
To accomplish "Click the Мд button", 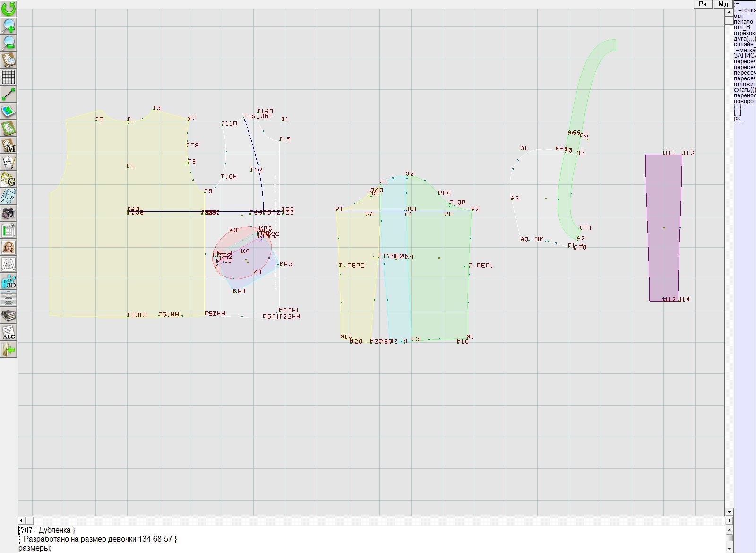I will tap(723, 4).
